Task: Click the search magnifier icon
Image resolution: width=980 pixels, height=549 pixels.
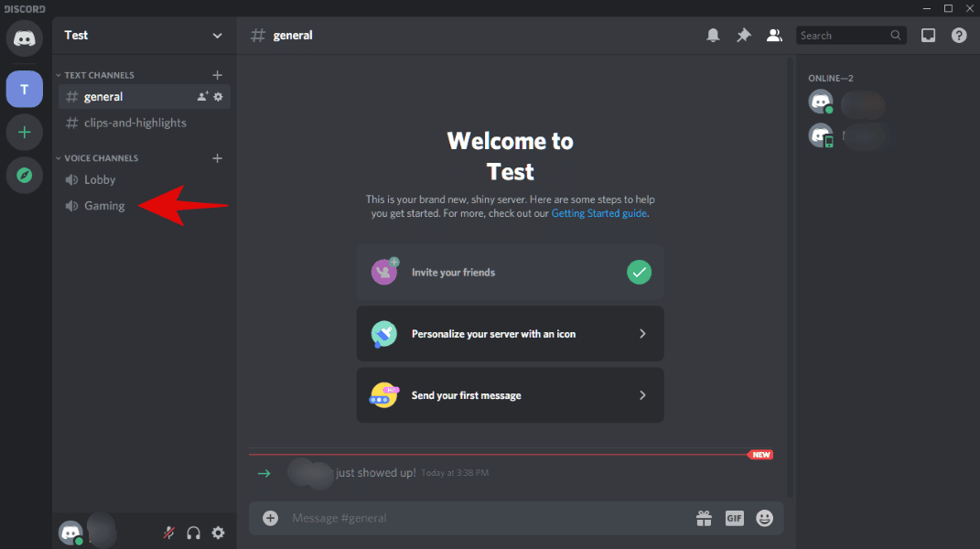Action: [896, 35]
